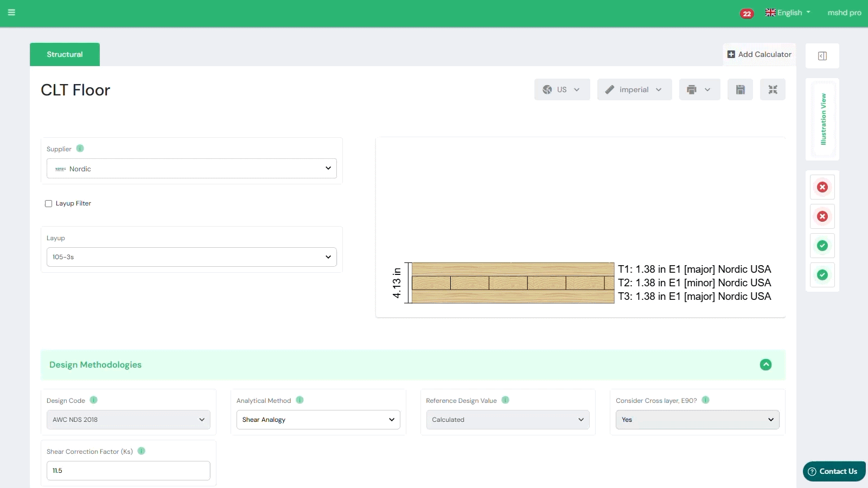Toggle the side panel icon
The height and width of the screenshot is (488, 868).
pyautogui.click(x=822, y=56)
